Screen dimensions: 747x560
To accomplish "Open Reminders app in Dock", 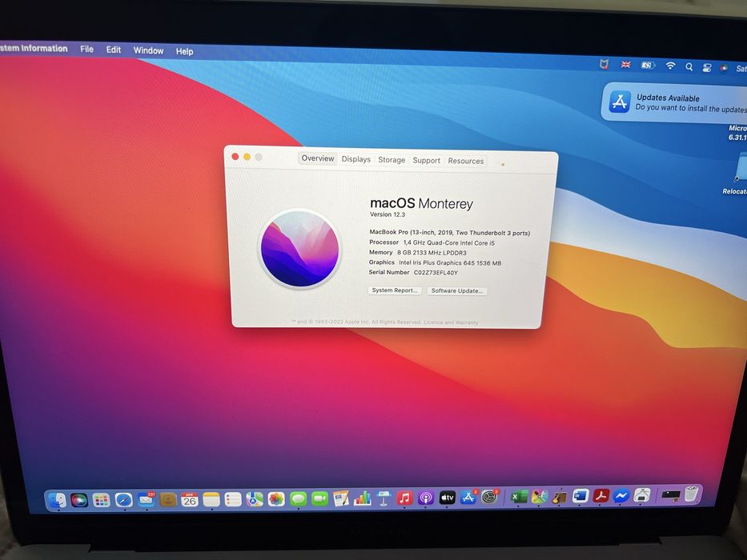I will click(x=233, y=499).
